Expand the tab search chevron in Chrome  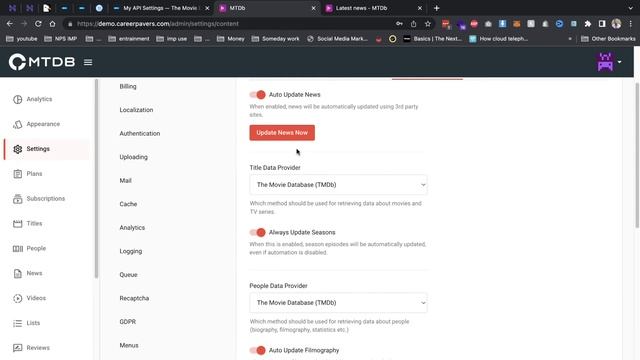click(631, 8)
